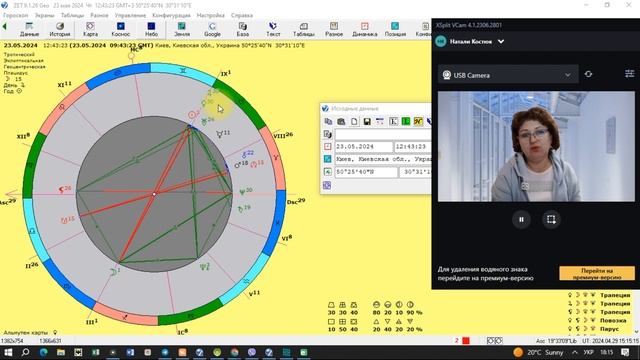
Task: Open the Настройка menu
Action: [x=211, y=15]
